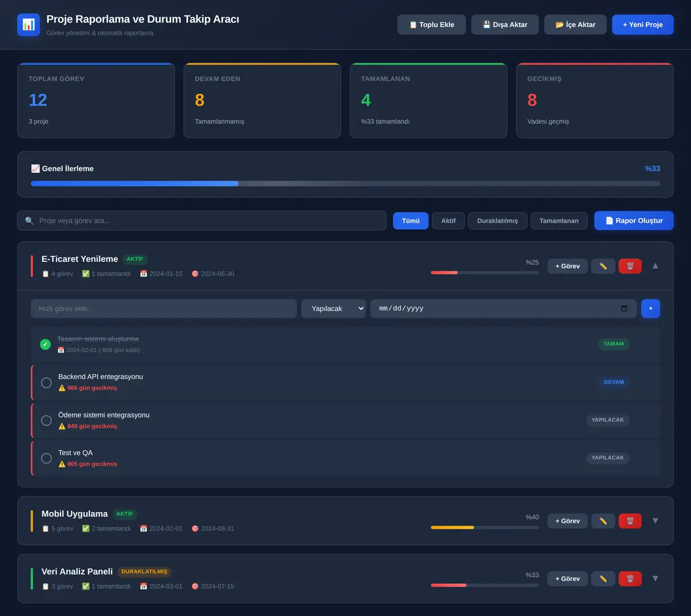
Task: Create a new project with 'Yeni Proje'
Action: click(x=643, y=25)
